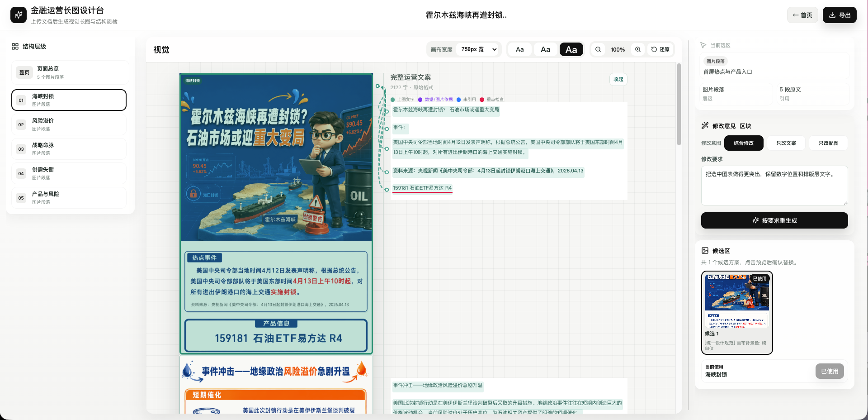Click the canvas vertical scrollbar
The image size is (868, 420).
(x=679, y=104)
